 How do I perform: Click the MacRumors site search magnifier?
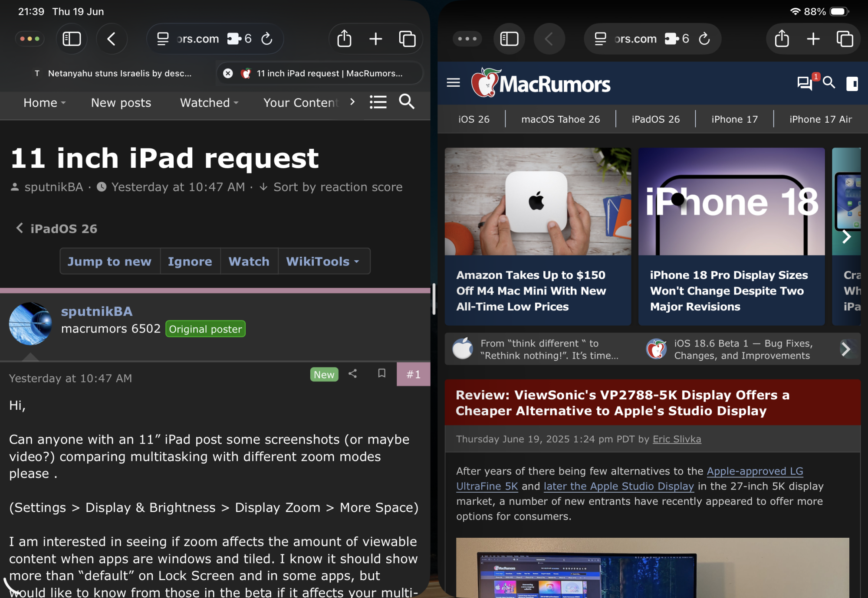829,82
